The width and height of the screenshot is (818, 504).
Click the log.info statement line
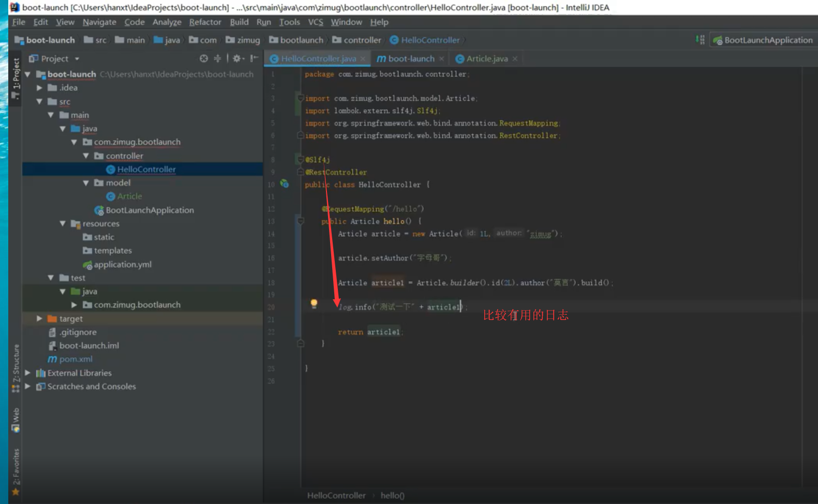402,307
